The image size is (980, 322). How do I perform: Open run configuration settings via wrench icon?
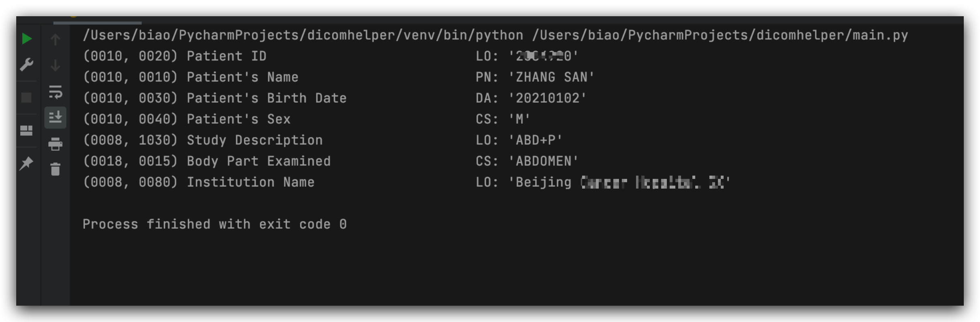point(27,64)
